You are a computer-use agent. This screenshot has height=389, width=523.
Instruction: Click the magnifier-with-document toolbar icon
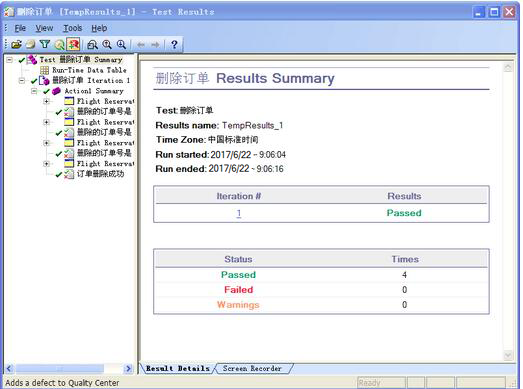pos(92,44)
